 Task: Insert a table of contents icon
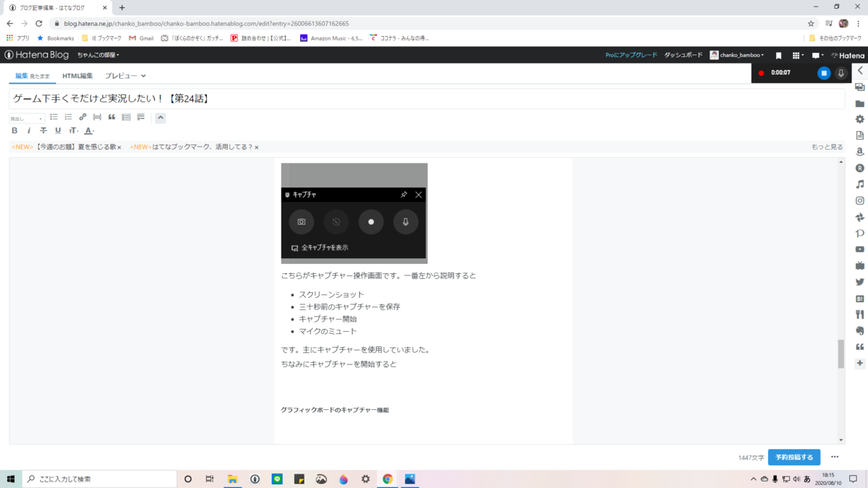click(126, 117)
